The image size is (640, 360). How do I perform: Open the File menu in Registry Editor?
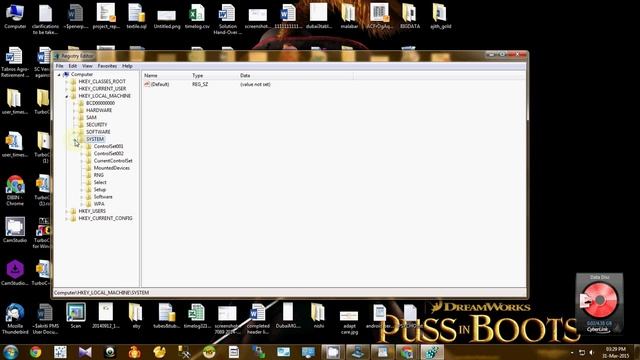(x=60, y=66)
